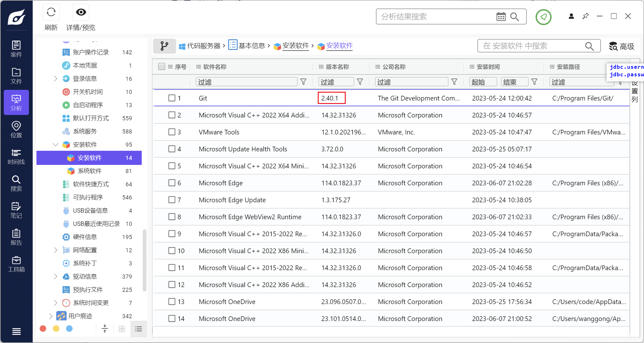This screenshot has width=644, height=343.
Task: Check the box for row 6 Microsoft Edge
Action: tap(172, 183)
